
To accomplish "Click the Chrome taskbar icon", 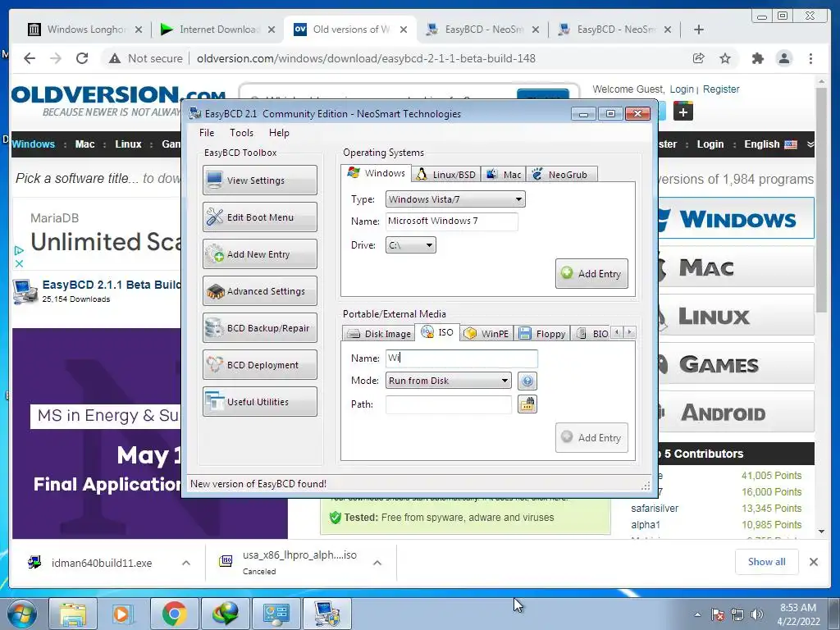I will point(174,614).
